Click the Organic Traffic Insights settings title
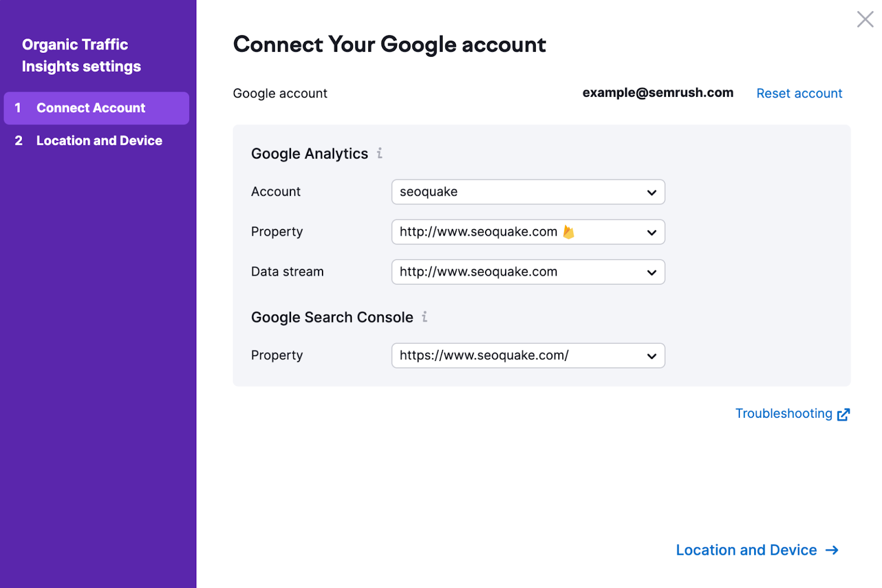The width and height of the screenshot is (882, 588). tap(81, 55)
